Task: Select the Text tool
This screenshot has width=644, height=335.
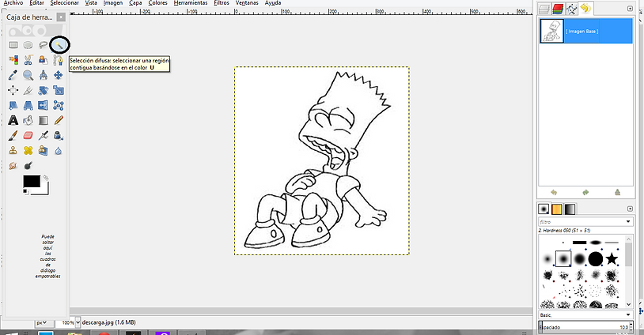Action: [x=13, y=120]
